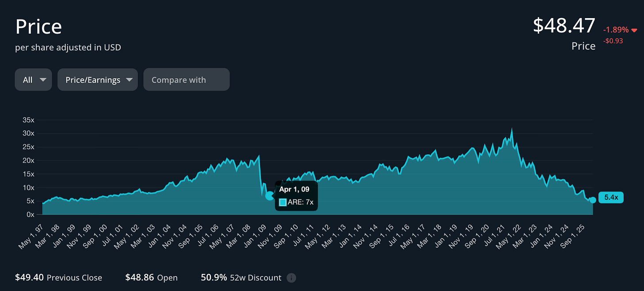Click the 5.4x current value label
Viewport: 644px width, 291px height.
611,197
